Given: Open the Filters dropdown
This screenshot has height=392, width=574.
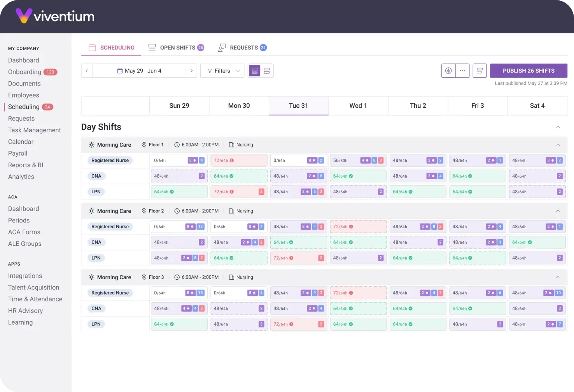Looking at the screenshot, I should [x=222, y=71].
